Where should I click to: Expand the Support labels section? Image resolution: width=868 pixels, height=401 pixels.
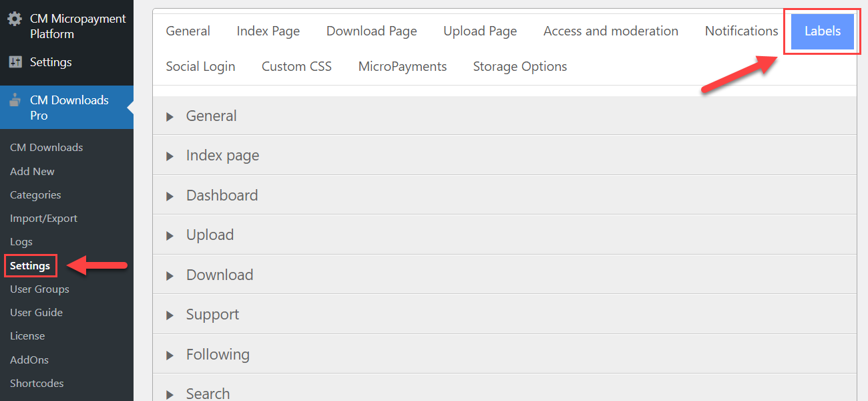504,315
